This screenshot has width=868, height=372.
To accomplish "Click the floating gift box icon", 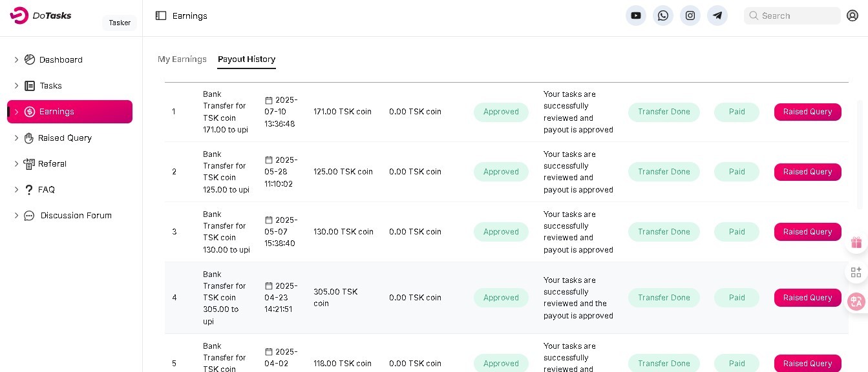I will 856,243.
